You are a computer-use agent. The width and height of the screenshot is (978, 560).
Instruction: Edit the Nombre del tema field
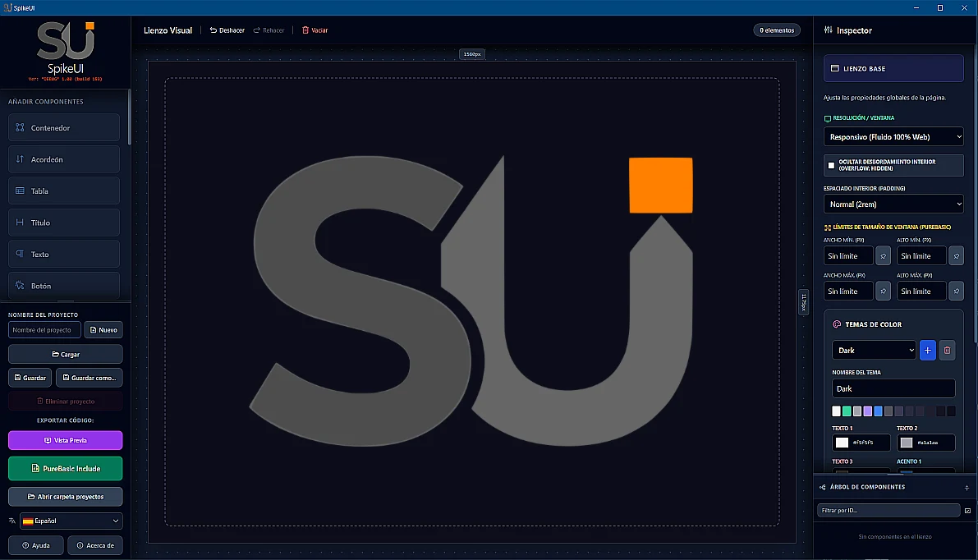pos(893,388)
